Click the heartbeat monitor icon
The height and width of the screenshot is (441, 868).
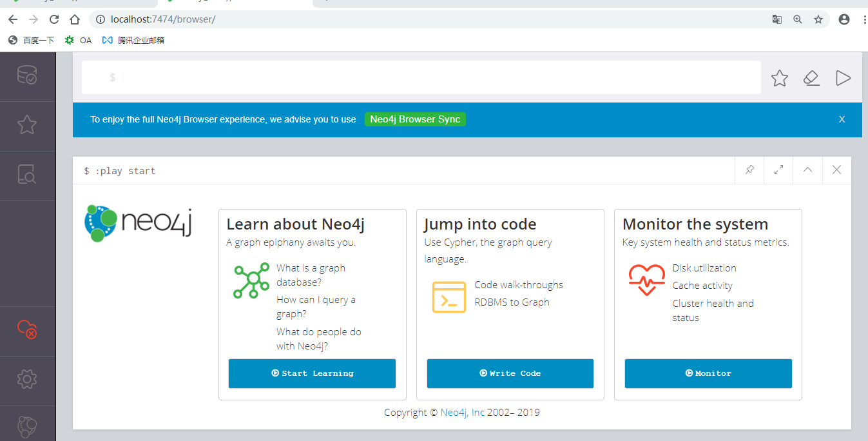pyautogui.click(x=647, y=280)
